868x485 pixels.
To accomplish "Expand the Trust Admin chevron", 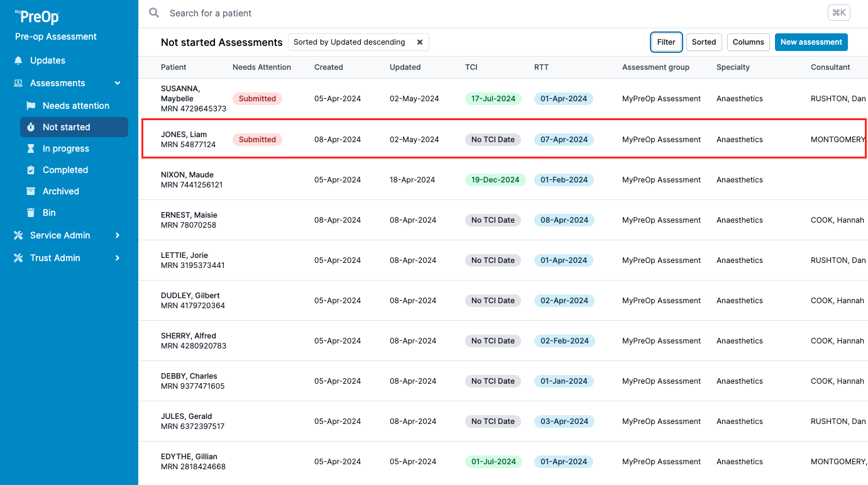I will tap(118, 258).
